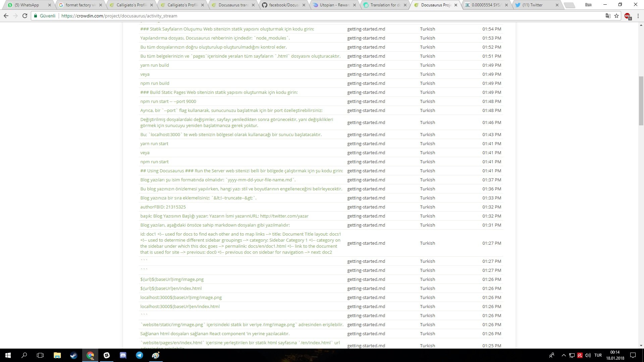
Task: Open Task View on the taskbar
Action: click(40, 355)
